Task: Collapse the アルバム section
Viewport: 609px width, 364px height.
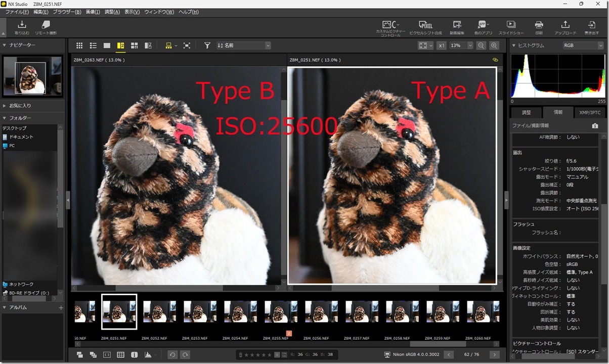Action: pos(5,307)
